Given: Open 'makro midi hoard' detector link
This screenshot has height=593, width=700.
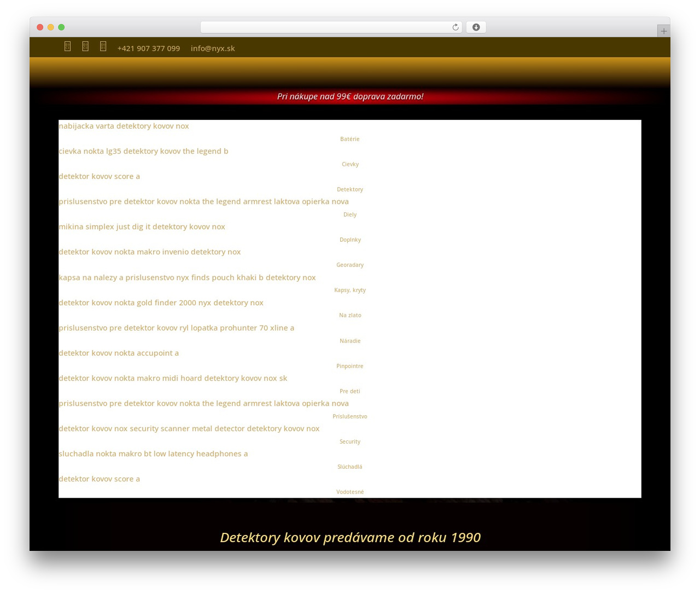Looking at the screenshot, I should point(173,378).
